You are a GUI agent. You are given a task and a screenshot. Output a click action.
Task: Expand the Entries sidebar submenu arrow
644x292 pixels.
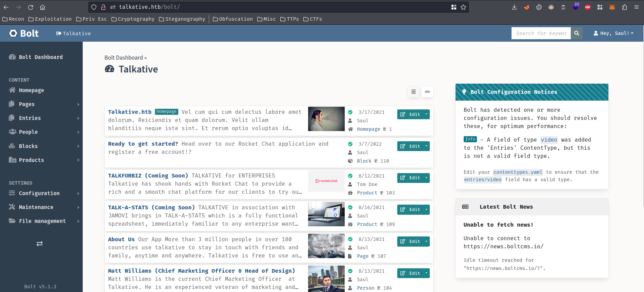[x=78, y=118]
